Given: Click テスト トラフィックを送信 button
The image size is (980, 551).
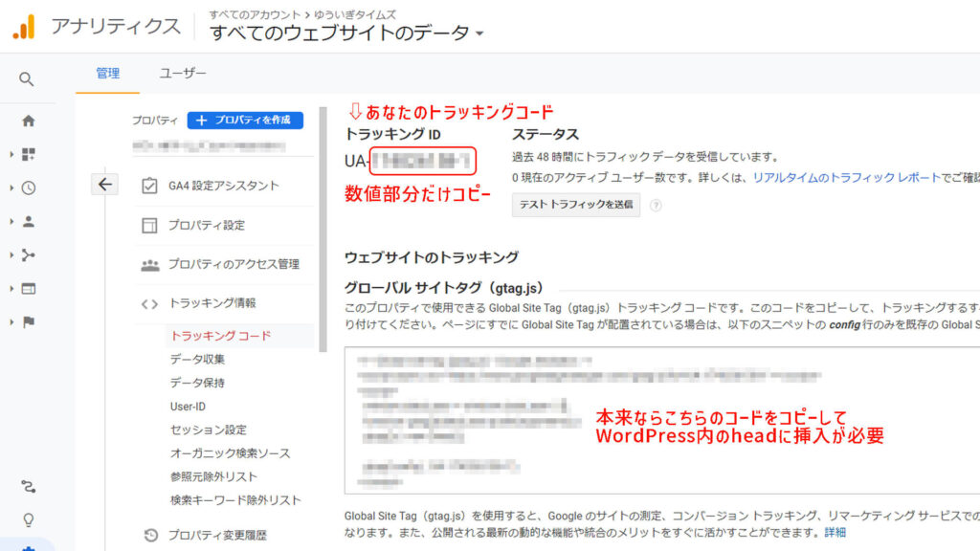Looking at the screenshot, I should (575, 205).
